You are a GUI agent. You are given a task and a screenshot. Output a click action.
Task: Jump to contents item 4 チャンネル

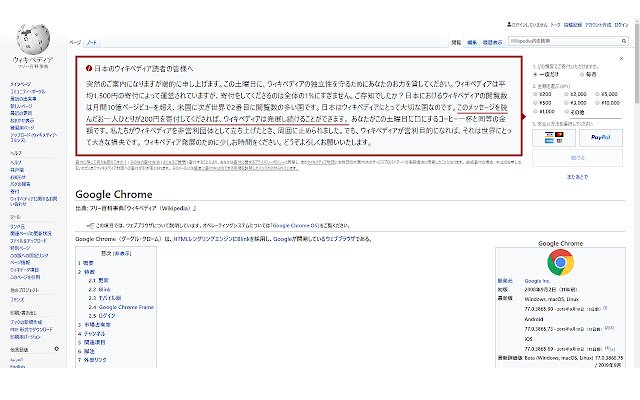91,334
